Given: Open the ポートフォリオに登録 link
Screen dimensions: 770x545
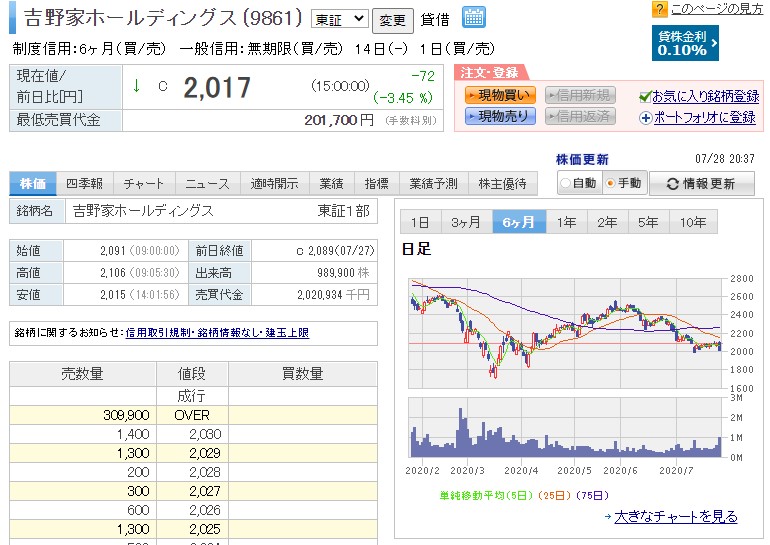Looking at the screenshot, I should coord(704,118).
